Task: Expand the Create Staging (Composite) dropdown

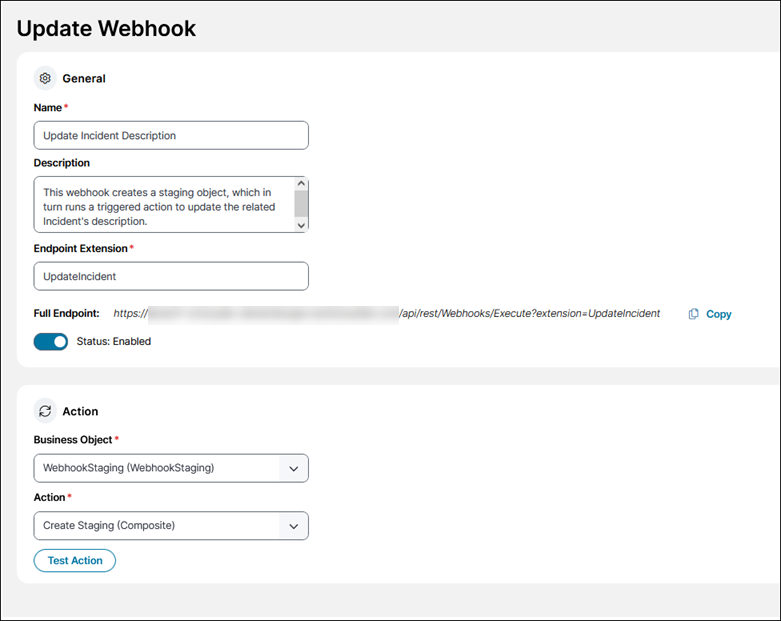Action: (x=160, y=526)
